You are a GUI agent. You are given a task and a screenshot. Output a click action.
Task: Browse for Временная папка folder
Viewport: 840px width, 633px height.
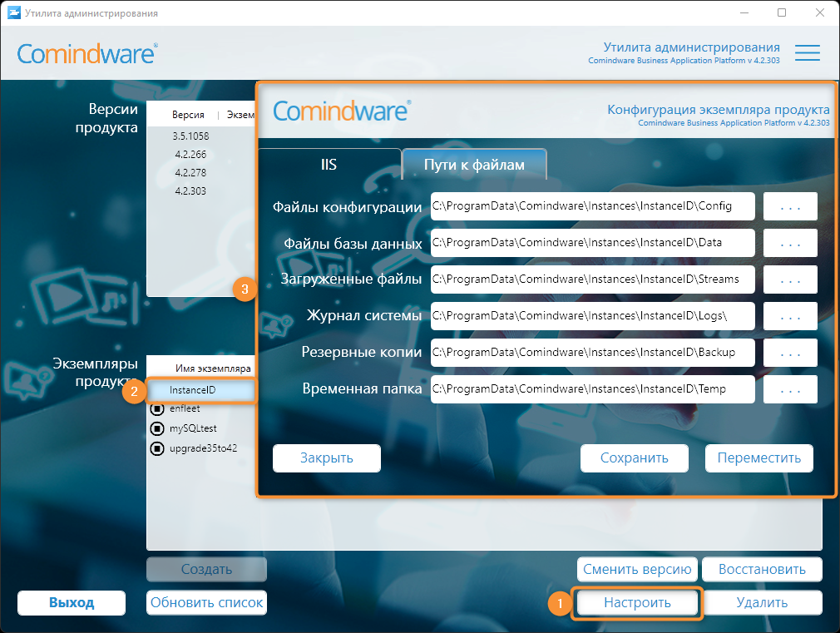point(790,389)
